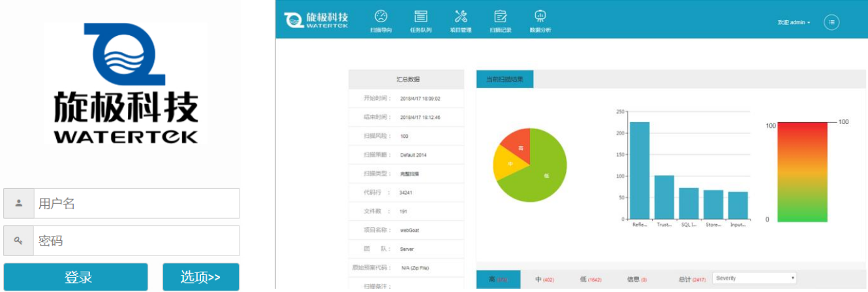The width and height of the screenshot is (868, 292).
Task: Click the team value Server
Action: [x=407, y=250]
